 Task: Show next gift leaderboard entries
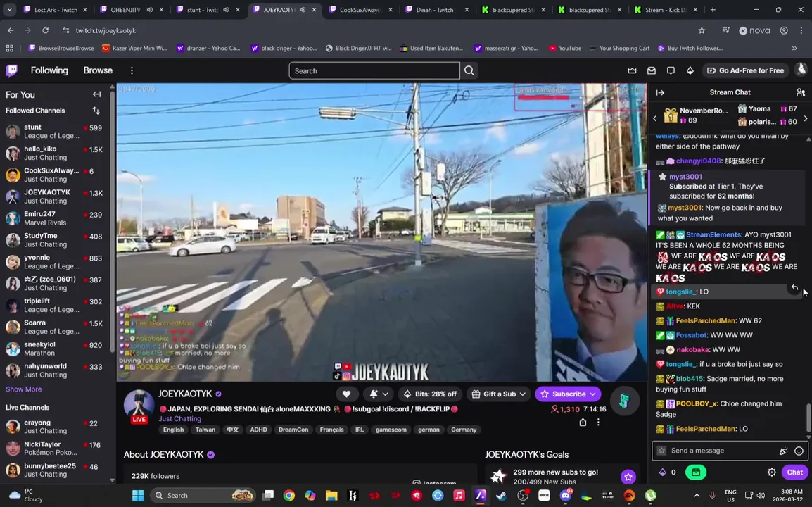805,119
